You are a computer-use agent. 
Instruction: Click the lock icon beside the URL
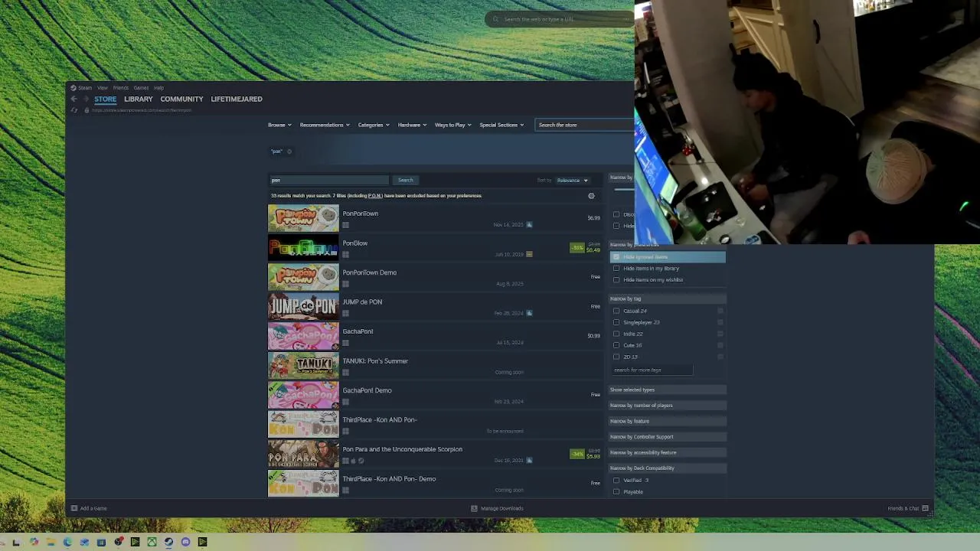pos(87,110)
